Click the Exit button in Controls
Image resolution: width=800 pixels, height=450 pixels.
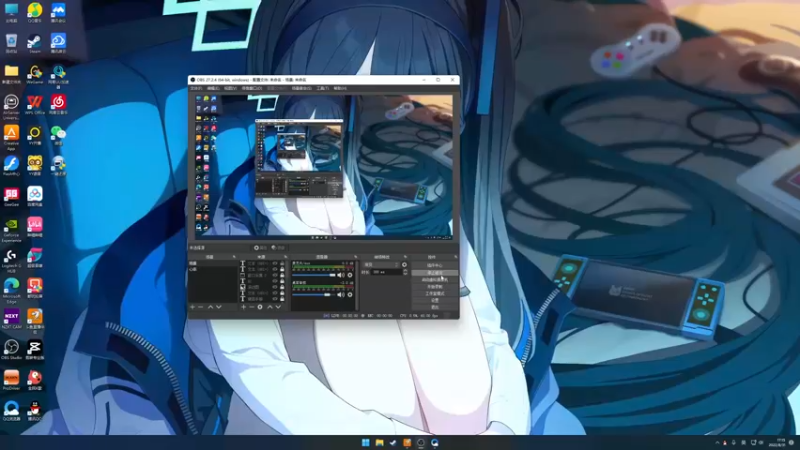435,307
